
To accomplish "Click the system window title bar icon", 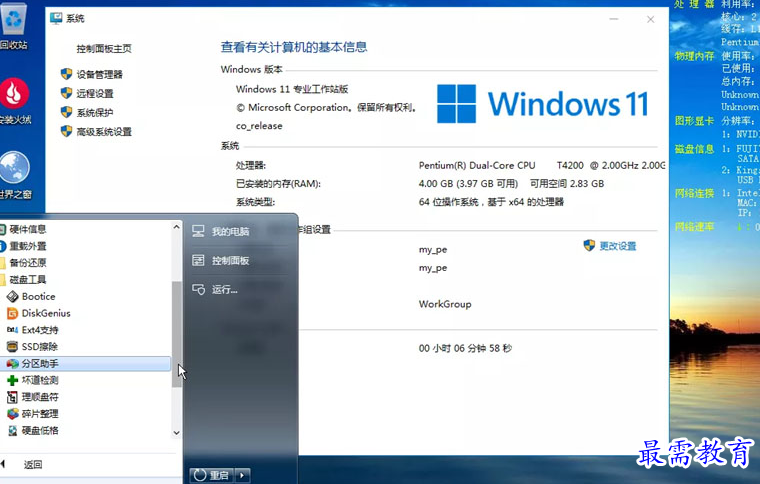I will pos(56,18).
